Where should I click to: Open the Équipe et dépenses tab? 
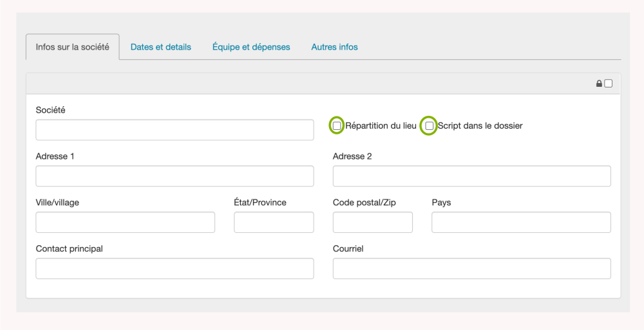pyautogui.click(x=251, y=47)
